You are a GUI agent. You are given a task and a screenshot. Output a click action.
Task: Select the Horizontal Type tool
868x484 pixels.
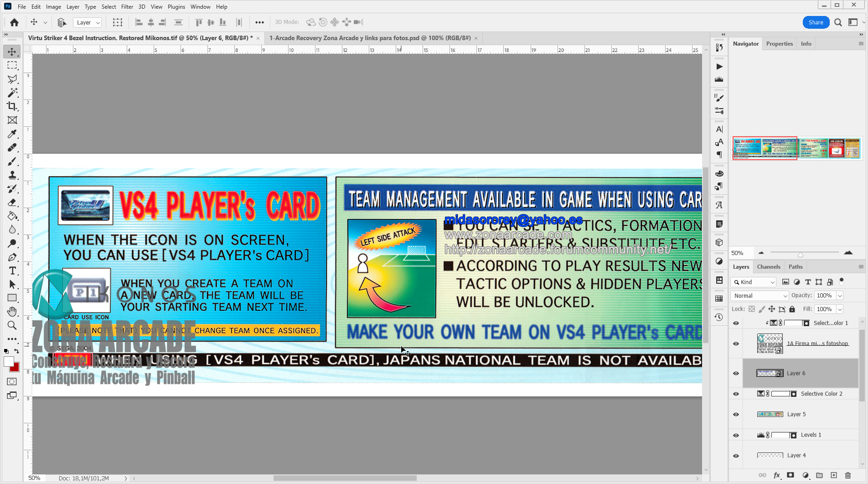point(12,271)
